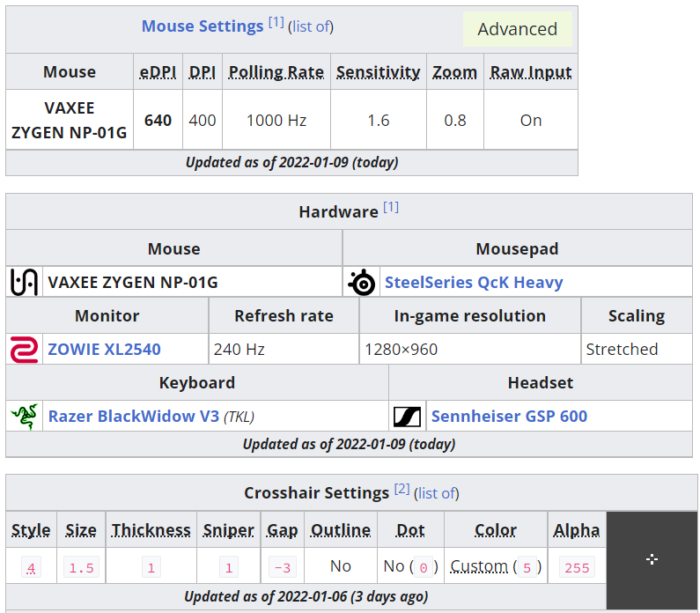Select the Outline 'No' cell
Screen dimensions: 700x613
(x=341, y=565)
